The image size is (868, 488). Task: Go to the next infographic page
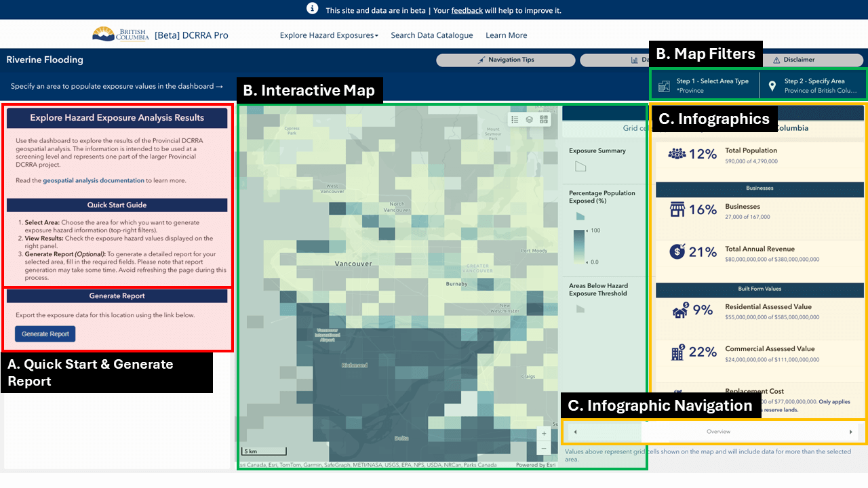pyautogui.click(x=850, y=432)
